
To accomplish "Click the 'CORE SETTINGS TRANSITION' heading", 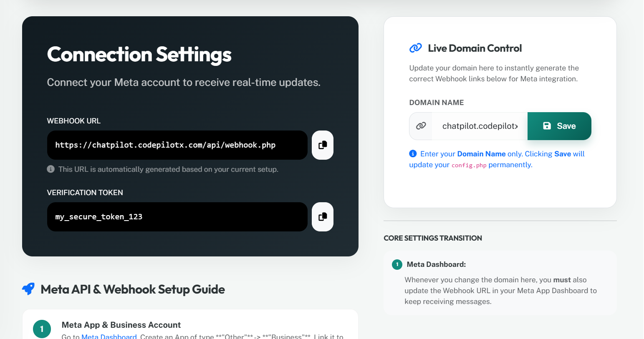I will [433, 238].
